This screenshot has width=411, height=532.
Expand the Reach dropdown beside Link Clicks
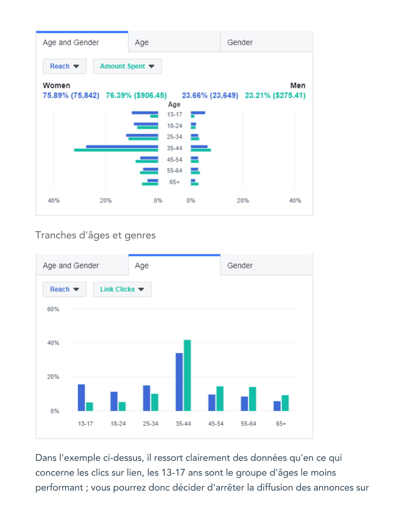click(x=64, y=289)
